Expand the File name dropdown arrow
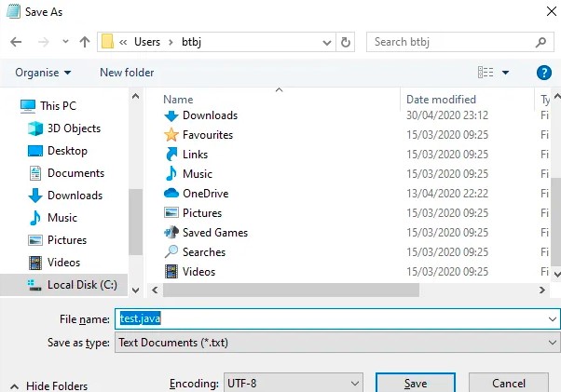This screenshot has height=392, width=561. pos(553,318)
